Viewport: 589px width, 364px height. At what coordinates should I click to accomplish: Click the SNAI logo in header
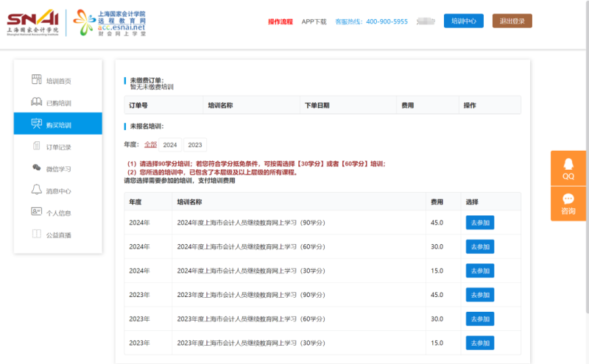pos(32,21)
